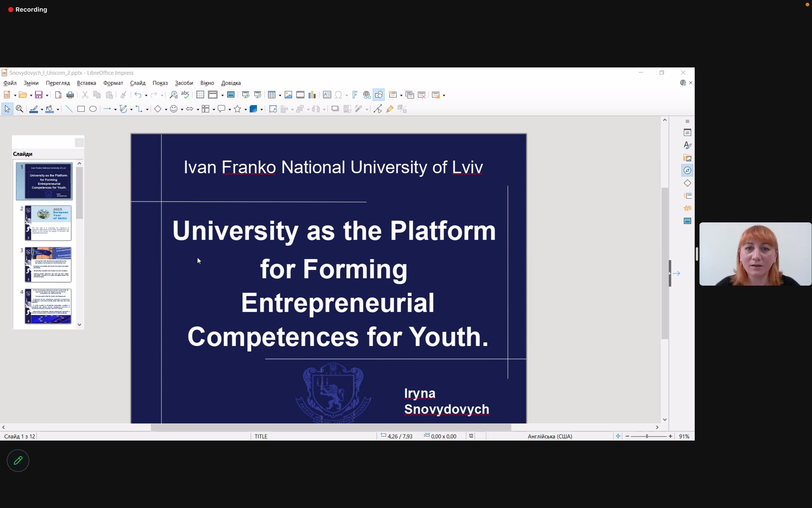Toggle master slide view
This screenshot has width=812, height=508.
click(x=231, y=95)
